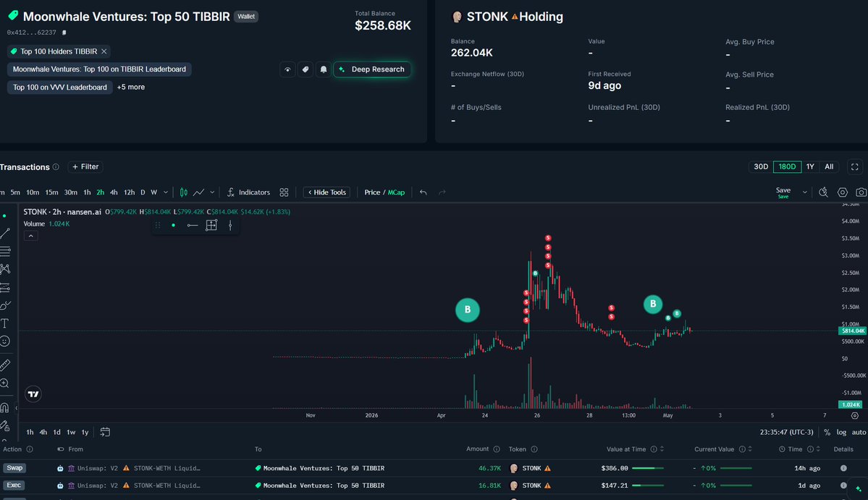868x500 pixels.
Task: Click the large B buy marker near April
Action: click(x=467, y=310)
